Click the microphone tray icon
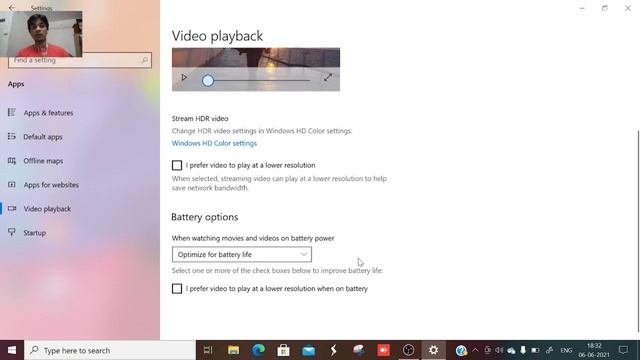640x360 pixels. tap(523, 350)
